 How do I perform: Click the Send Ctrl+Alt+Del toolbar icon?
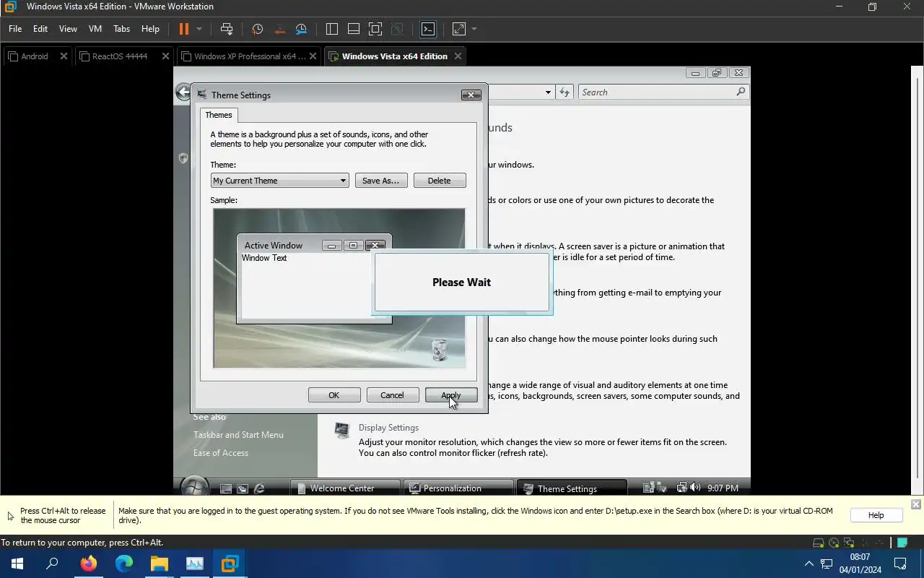click(227, 29)
